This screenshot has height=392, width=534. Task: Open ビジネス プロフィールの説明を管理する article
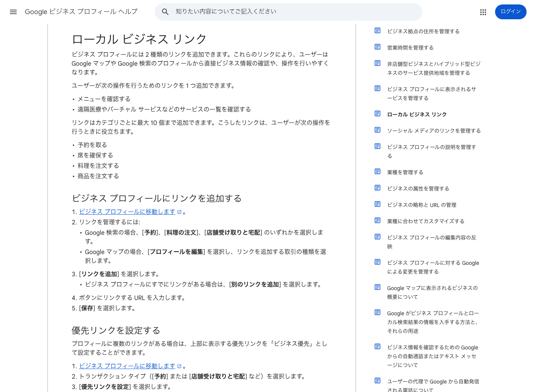tap(432, 152)
